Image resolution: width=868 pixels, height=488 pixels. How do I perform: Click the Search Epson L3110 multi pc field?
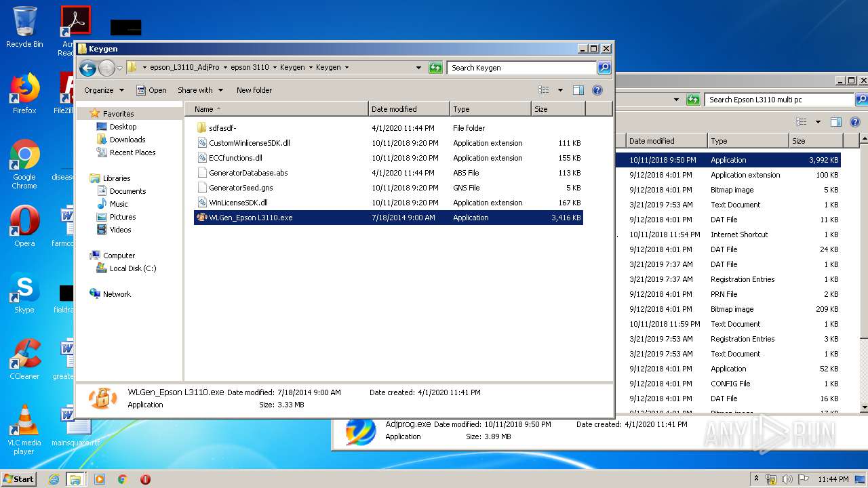coord(778,100)
